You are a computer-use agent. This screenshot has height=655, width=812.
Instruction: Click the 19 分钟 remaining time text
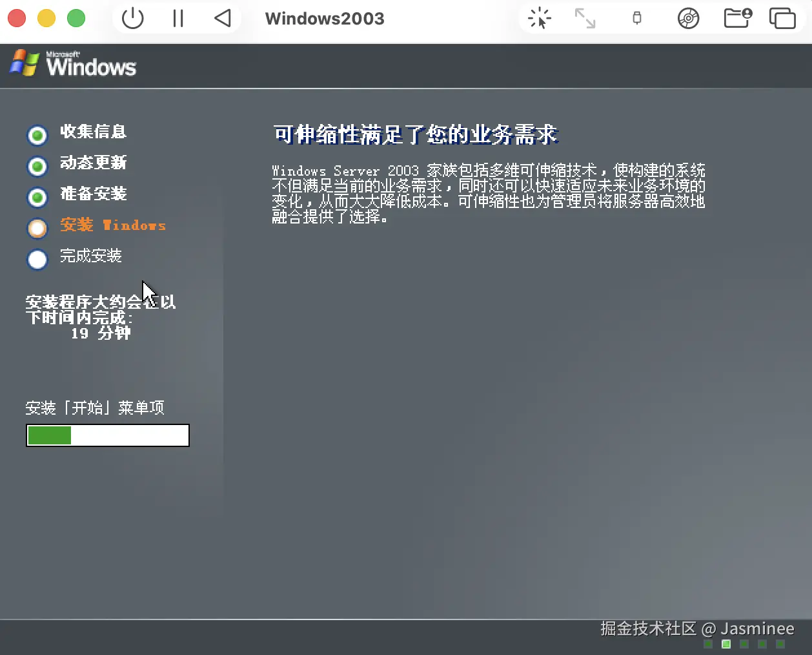click(101, 333)
